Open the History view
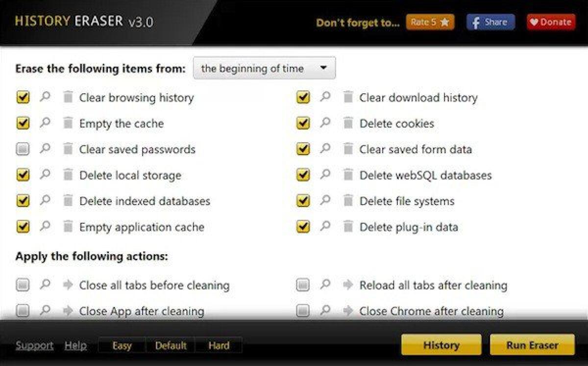 (441, 345)
